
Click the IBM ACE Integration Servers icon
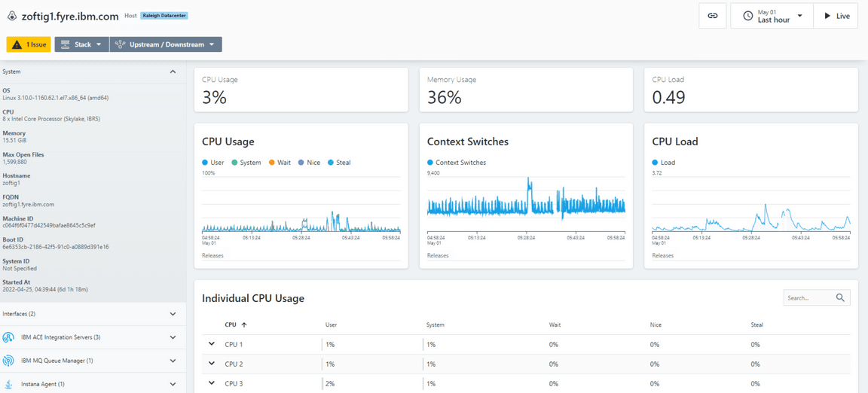[x=8, y=337]
